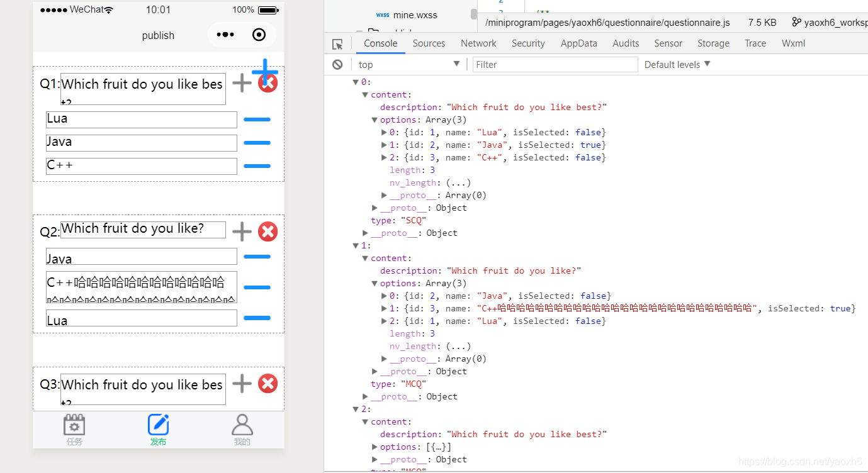
Task: Remove Q1 option Lua with minus icon
Action: 257,120
